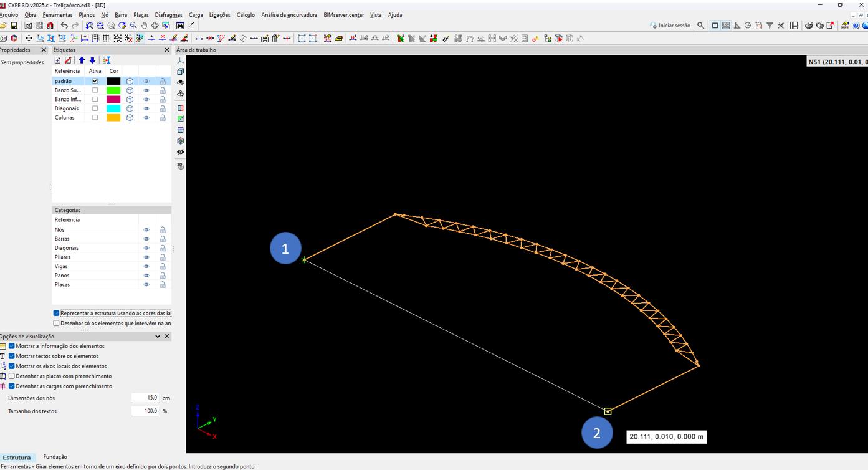The height and width of the screenshot is (470, 868).
Task: Click the Dimensões dos nós input field
Action: point(145,398)
